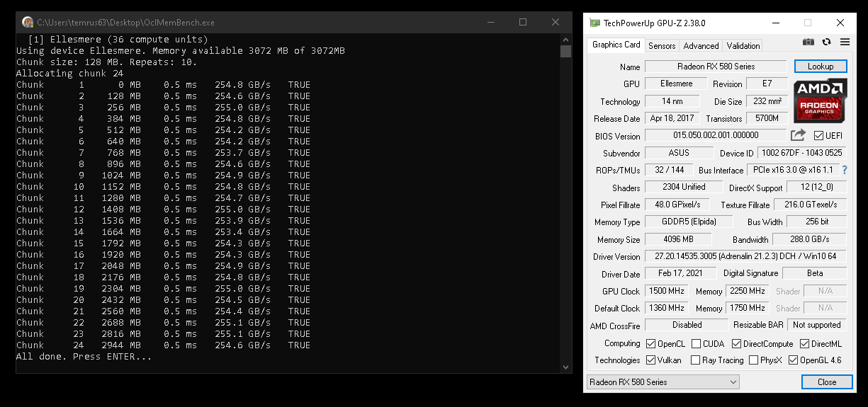Toggle the DirectCompute checkbox
The height and width of the screenshot is (407, 868).
737,344
